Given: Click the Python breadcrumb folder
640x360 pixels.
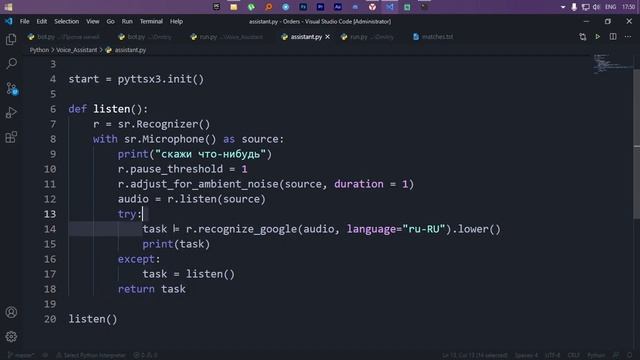Looking at the screenshot, I should pyautogui.click(x=39, y=50).
